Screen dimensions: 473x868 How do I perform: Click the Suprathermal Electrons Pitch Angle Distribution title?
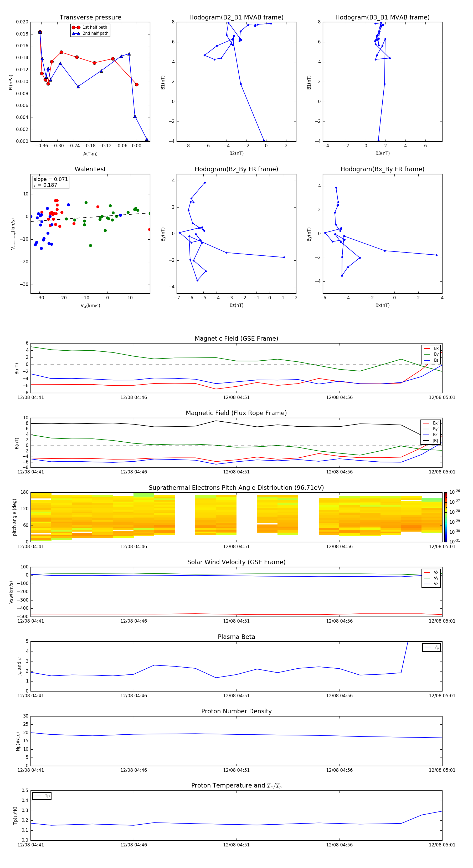pyautogui.click(x=236, y=488)
